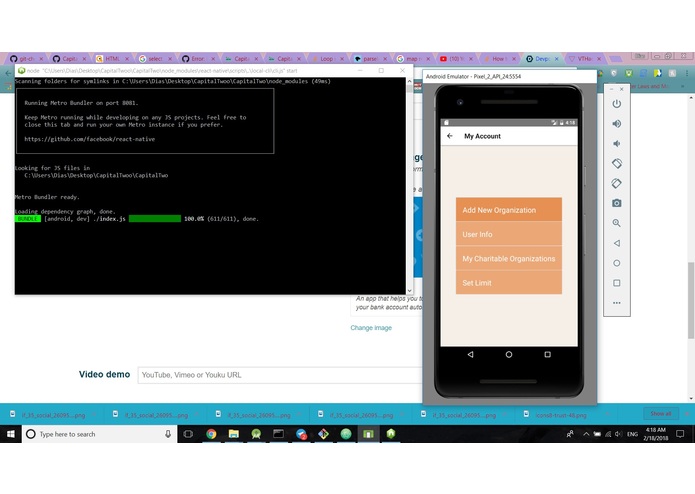Click the Type here to search box
The width and height of the screenshot is (695, 494).
point(99,434)
